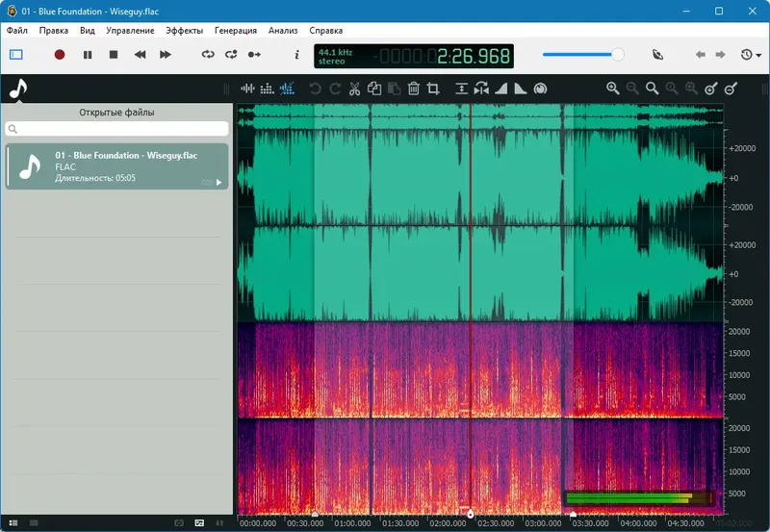Click the undo arrow icon
Viewport: 770px width, 532px height.
[315, 89]
